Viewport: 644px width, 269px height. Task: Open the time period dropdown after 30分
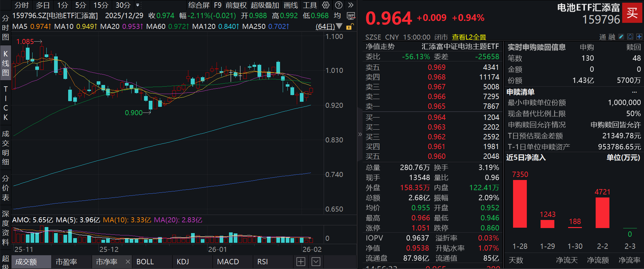tap(138, 5)
